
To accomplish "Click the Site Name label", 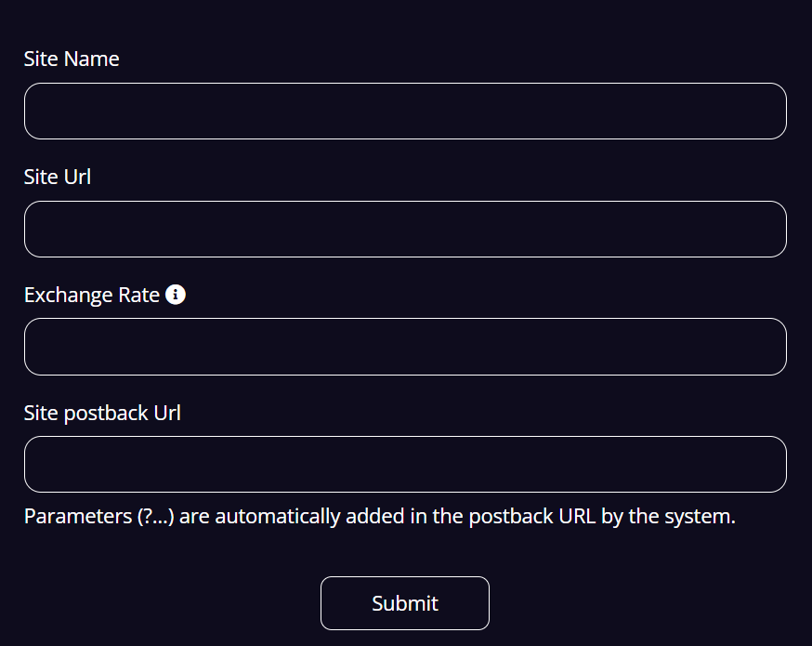I will click(72, 59).
